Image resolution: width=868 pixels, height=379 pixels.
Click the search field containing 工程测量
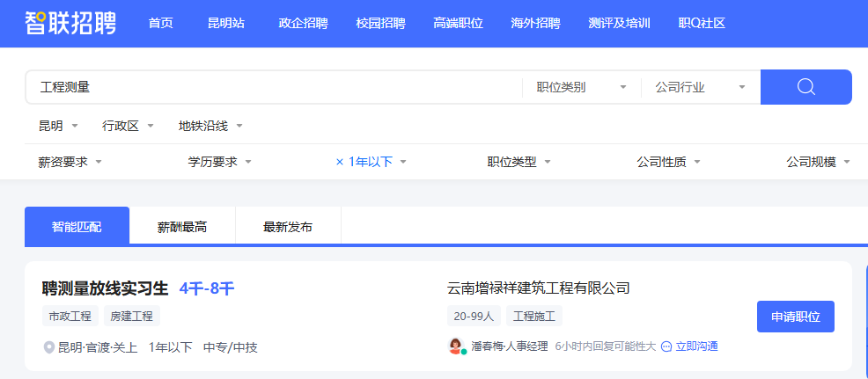pos(273,87)
